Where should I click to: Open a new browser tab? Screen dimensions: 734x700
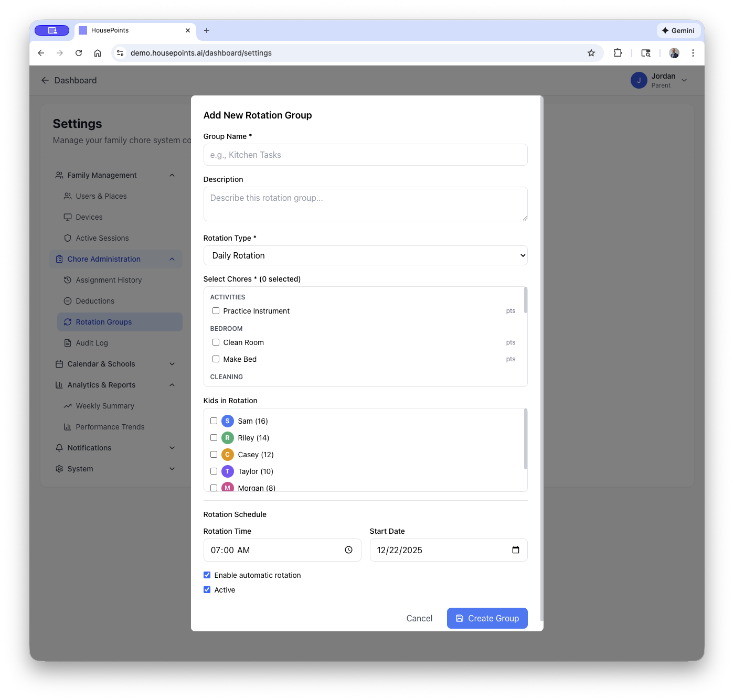click(x=207, y=30)
